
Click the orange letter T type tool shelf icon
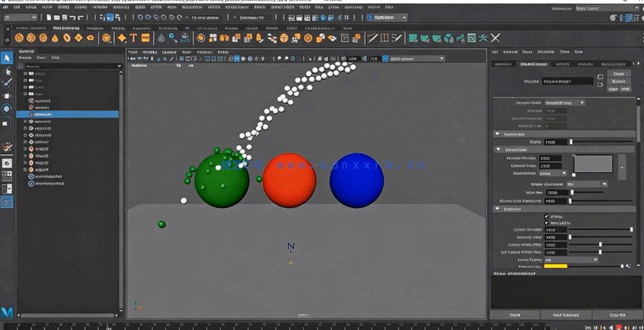click(133, 38)
